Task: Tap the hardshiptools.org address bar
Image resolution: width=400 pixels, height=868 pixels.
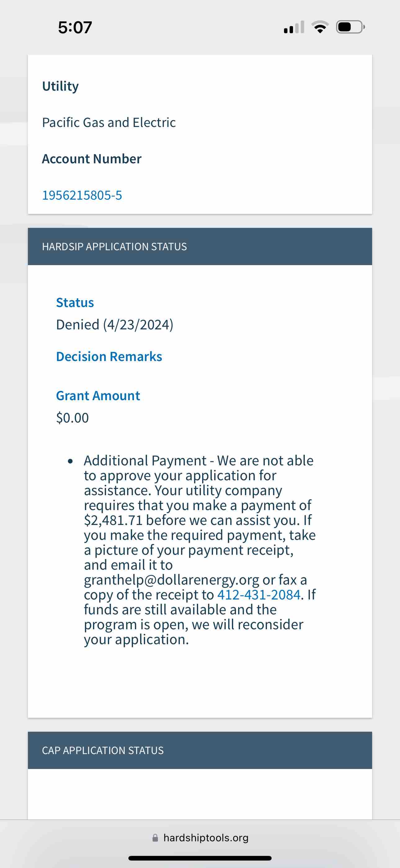Action: click(x=206, y=838)
